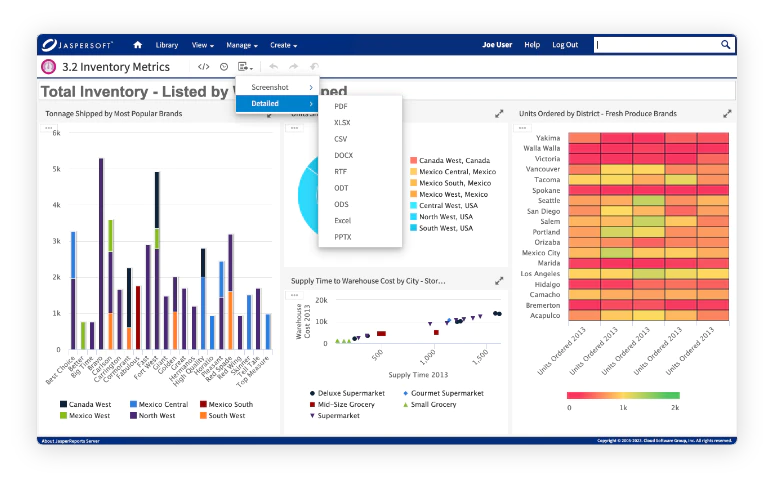Open options menu of heatmap chart
Screen dimensions: 774x485
[x=522, y=128]
